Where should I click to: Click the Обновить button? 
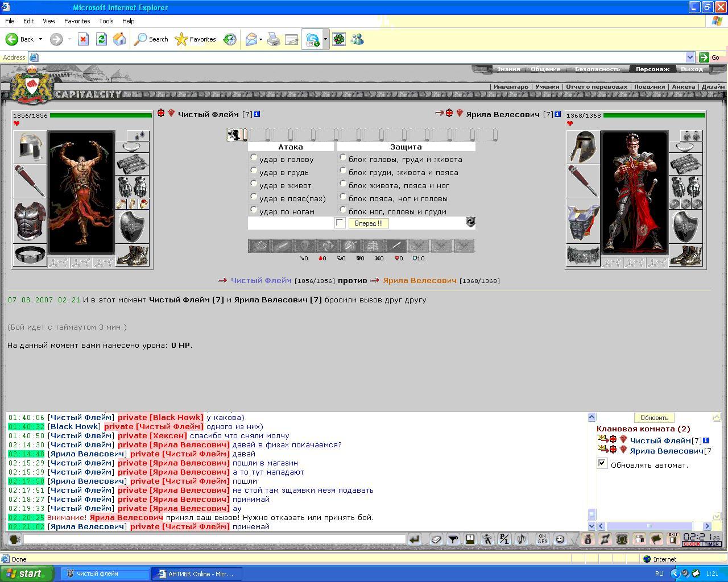coord(654,418)
